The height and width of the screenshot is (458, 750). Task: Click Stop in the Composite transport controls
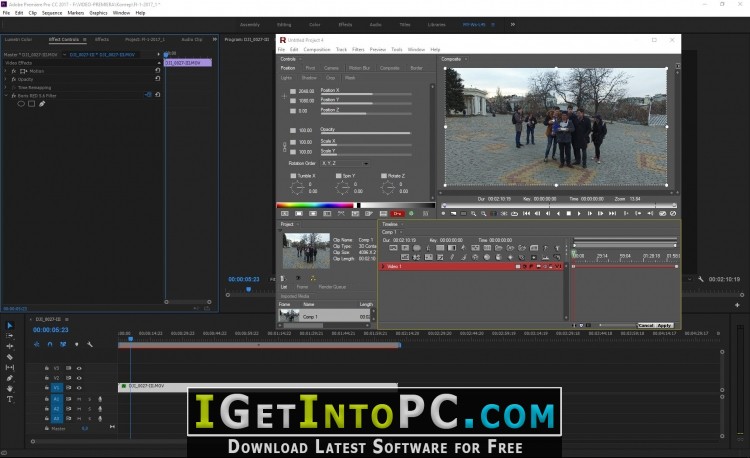[x=569, y=214]
